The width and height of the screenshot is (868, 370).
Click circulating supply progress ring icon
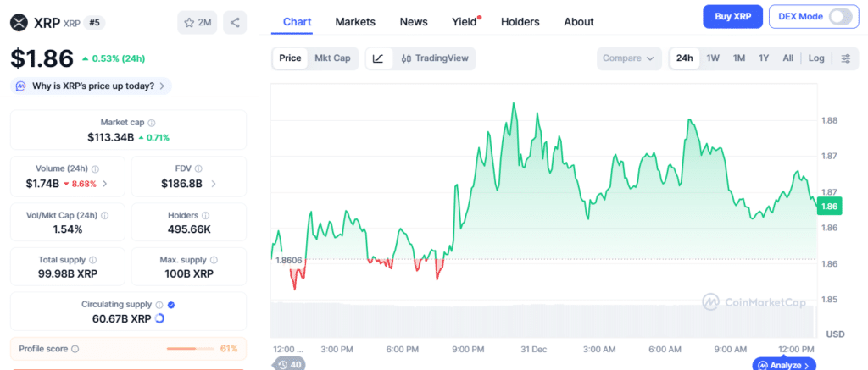(x=159, y=318)
